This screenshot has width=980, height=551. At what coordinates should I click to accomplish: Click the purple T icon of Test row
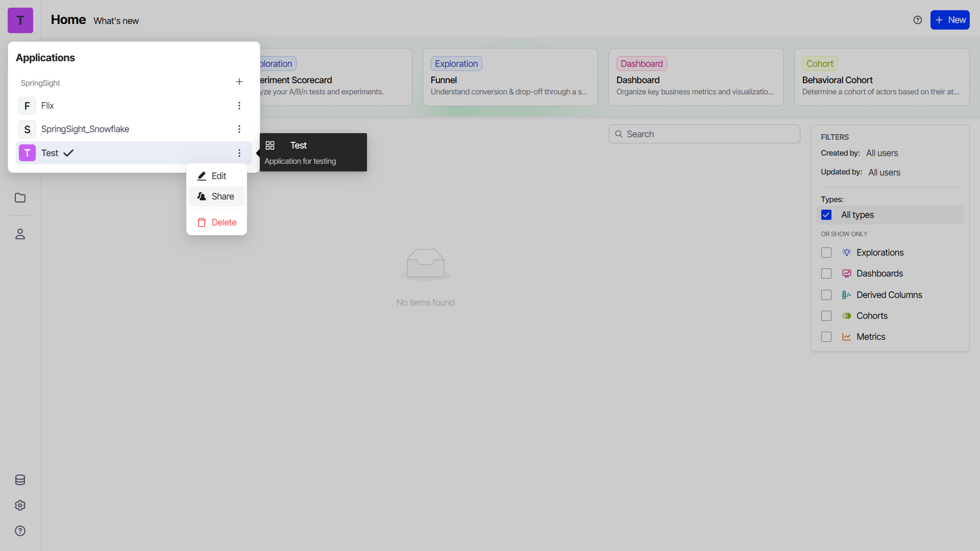[x=27, y=153]
